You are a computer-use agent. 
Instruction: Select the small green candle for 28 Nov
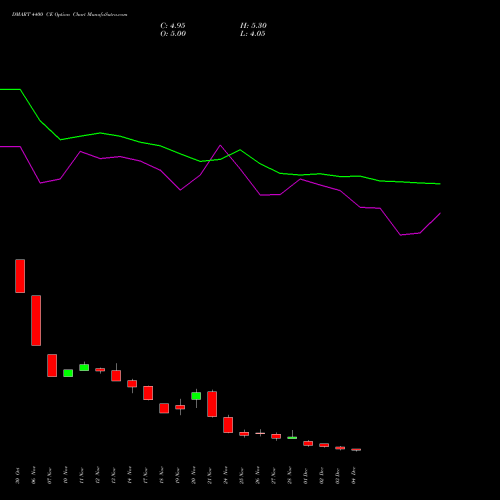tap(292, 437)
